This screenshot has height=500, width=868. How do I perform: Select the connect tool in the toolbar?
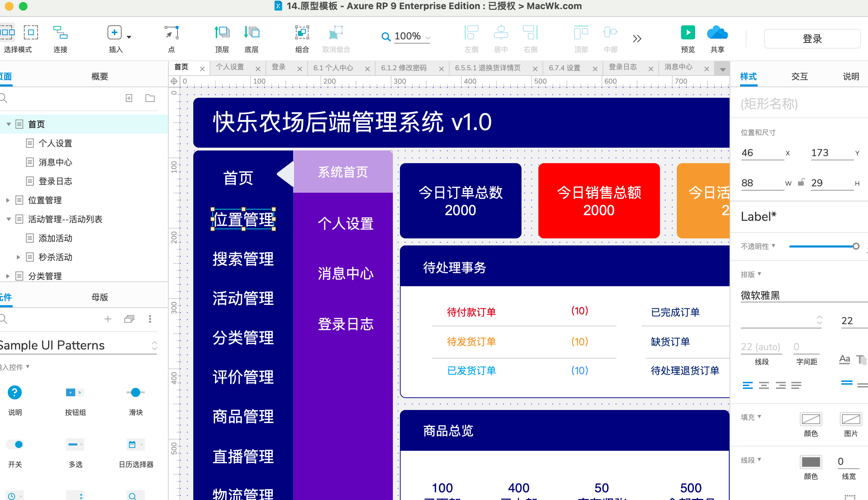pos(60,33)
